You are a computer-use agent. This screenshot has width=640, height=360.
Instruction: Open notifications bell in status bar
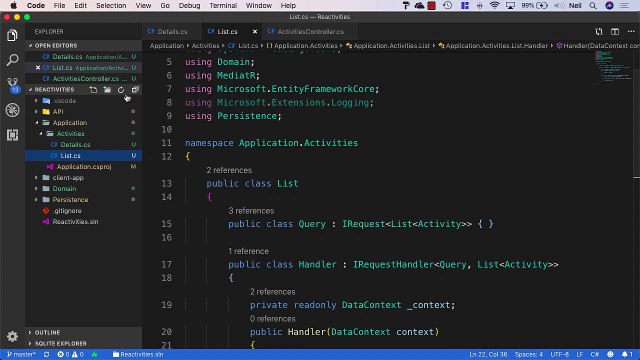pos(627,354)
